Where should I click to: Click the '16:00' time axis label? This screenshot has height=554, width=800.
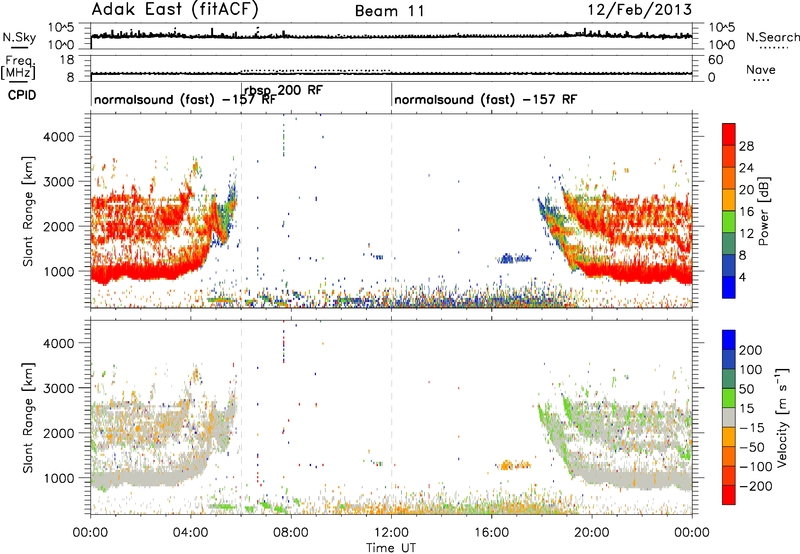(491, 533)
